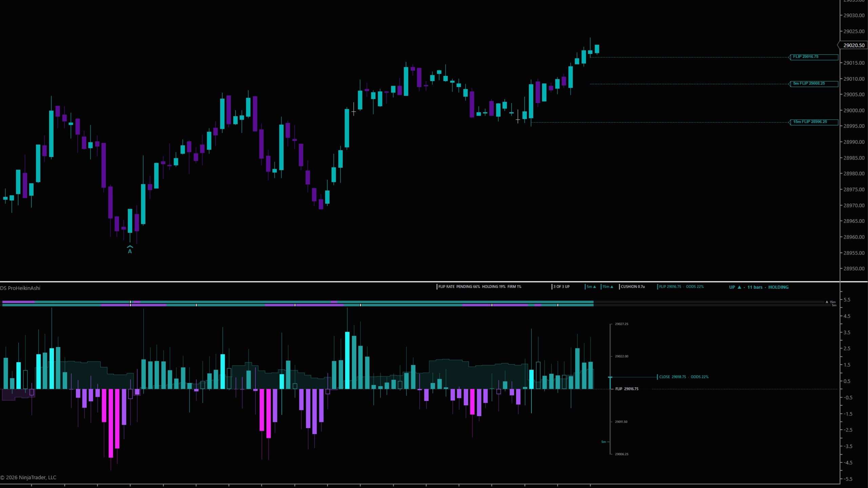868x488 pixels.
Task: Click the 15m up-arrow trend indicator
Action: [608, 287]
